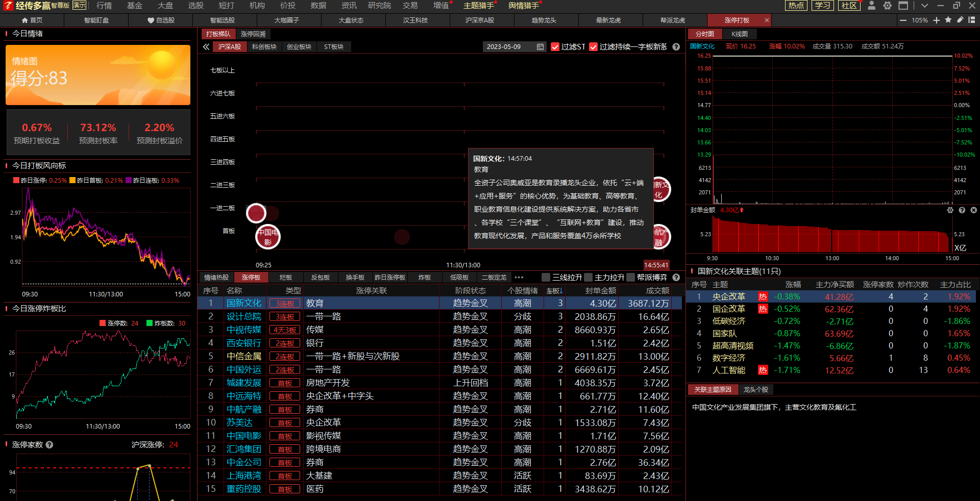Open the 研究院 menu

click(379, 6)
